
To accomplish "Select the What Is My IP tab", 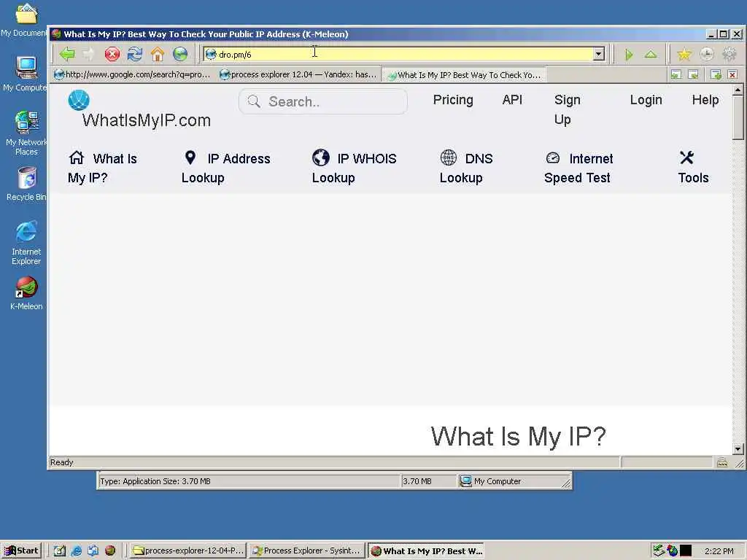I will 464,75.
